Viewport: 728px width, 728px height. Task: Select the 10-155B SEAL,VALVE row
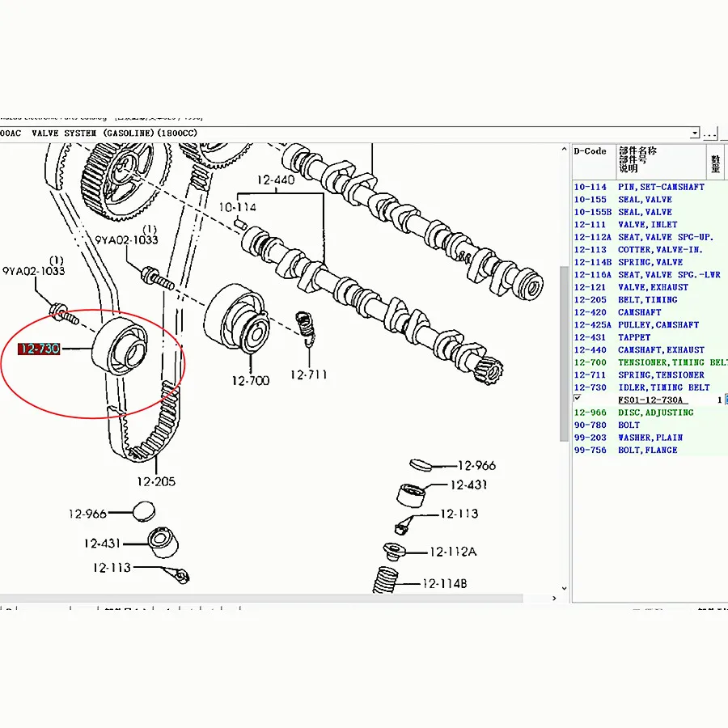coord(650,212)
